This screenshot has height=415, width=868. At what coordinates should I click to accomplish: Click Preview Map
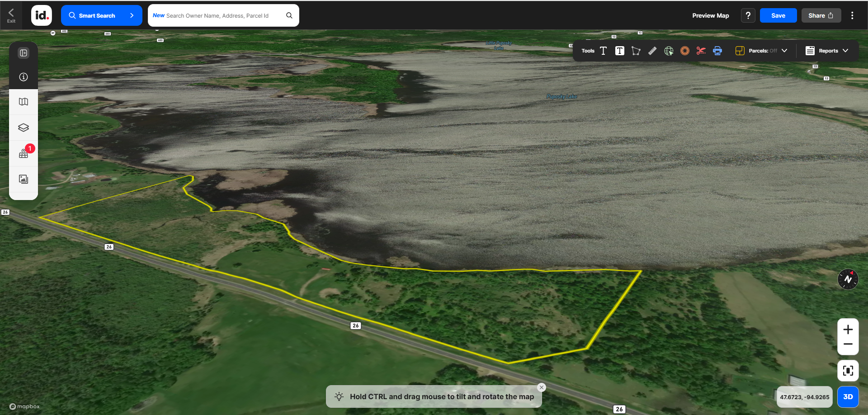point(710,15)
